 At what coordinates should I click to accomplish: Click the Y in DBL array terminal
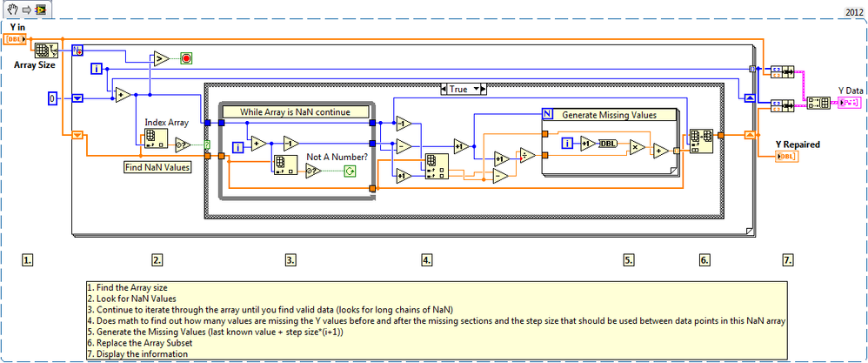(x=15, y=39)
